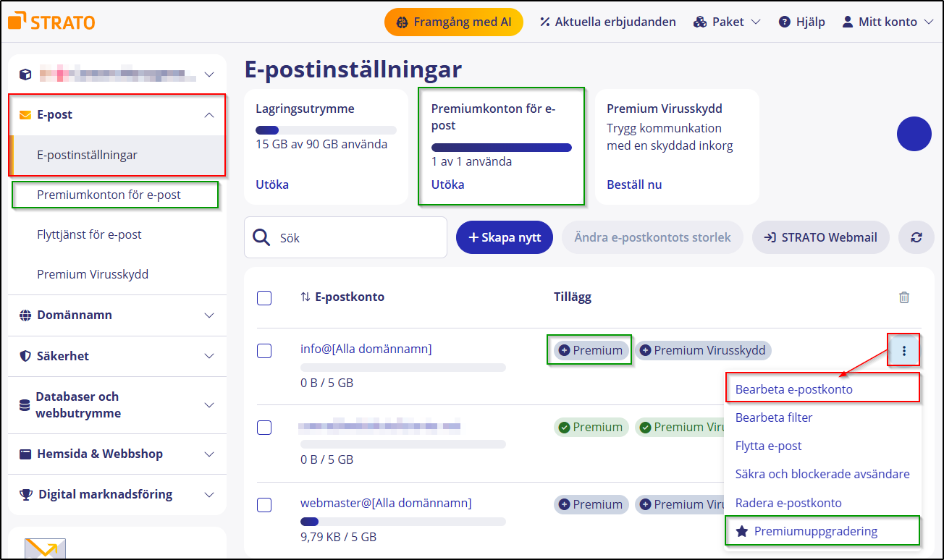Open the blue circle assistant button on the right

pos(914,134)
